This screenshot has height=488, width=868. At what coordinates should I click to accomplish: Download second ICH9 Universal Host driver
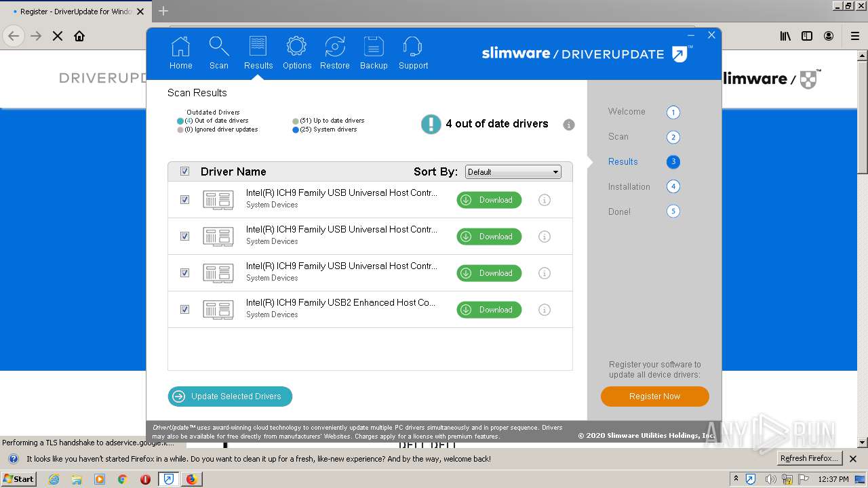489,237
